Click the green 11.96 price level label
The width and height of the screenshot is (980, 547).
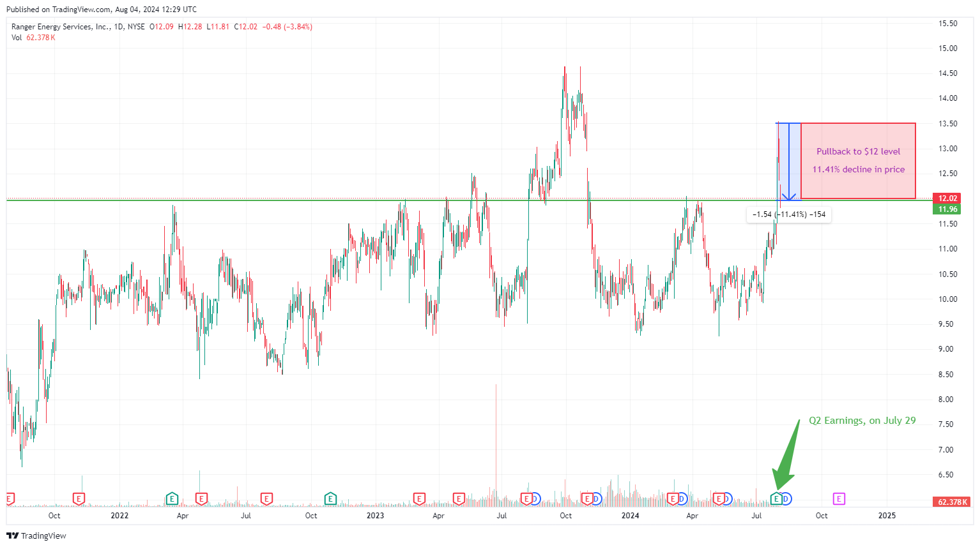(x=947, y=209)
